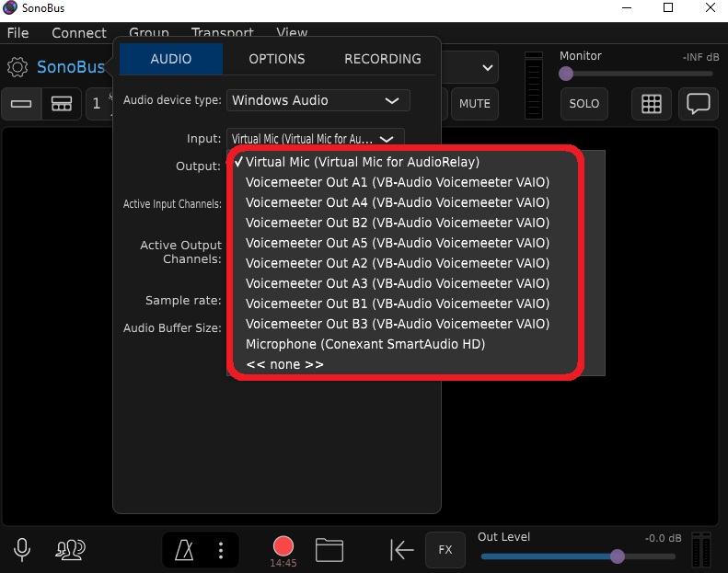Select the stacked layout view icon
The height and width of the screenshot is (573, 728).
[x=62, y=103]
